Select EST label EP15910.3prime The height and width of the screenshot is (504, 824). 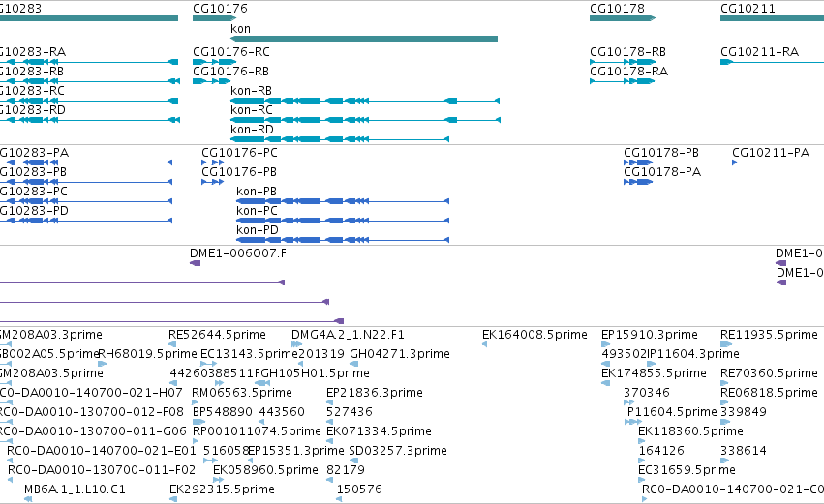point(650,335)
